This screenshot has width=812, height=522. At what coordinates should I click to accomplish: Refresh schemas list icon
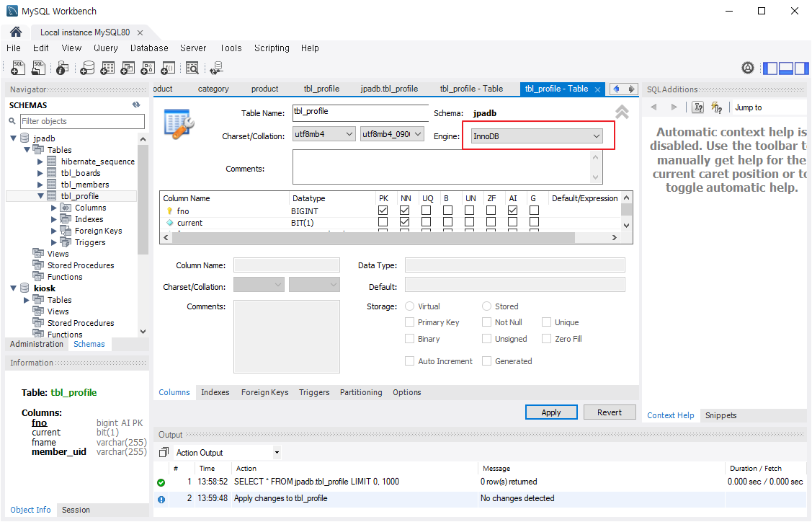(136, 105)
